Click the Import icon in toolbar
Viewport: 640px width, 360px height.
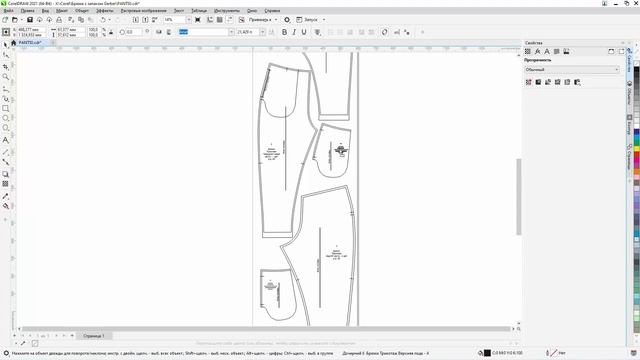tap(136, 20)
